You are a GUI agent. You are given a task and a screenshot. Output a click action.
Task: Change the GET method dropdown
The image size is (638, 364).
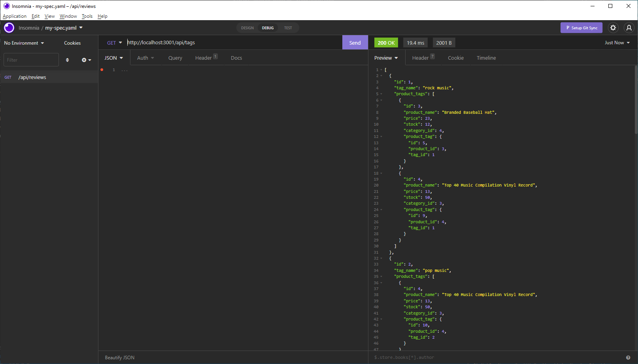tap(115, 43)
